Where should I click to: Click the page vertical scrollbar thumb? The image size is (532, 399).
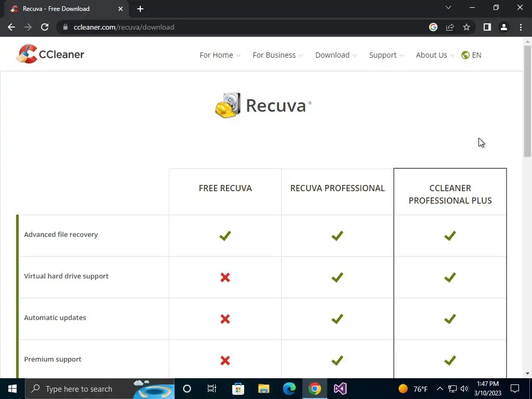(527, 101)
